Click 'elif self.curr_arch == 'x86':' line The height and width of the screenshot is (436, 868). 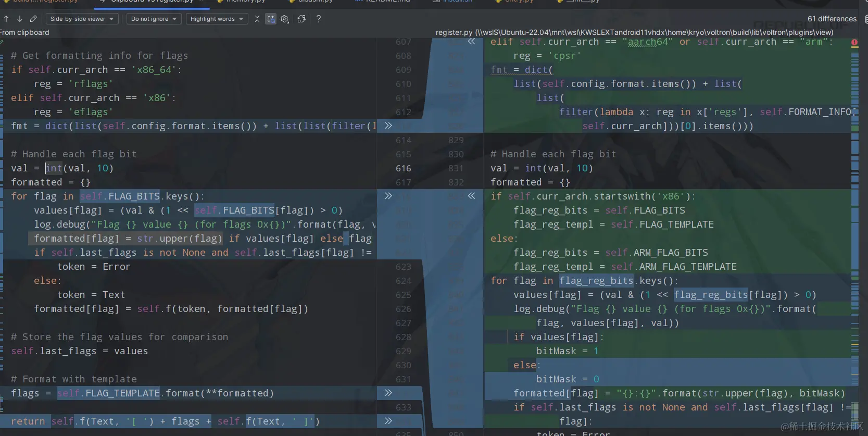pos(94,98)
